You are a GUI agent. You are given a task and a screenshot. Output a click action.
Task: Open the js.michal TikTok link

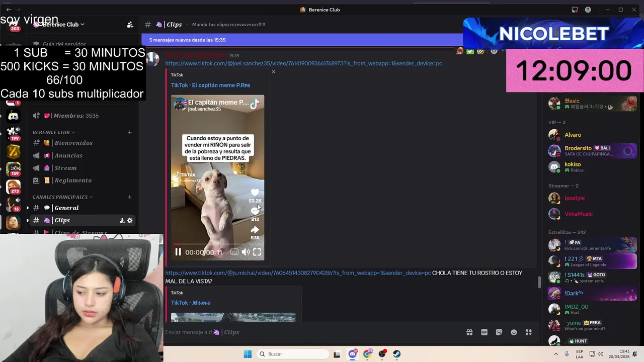coord(298,273)
